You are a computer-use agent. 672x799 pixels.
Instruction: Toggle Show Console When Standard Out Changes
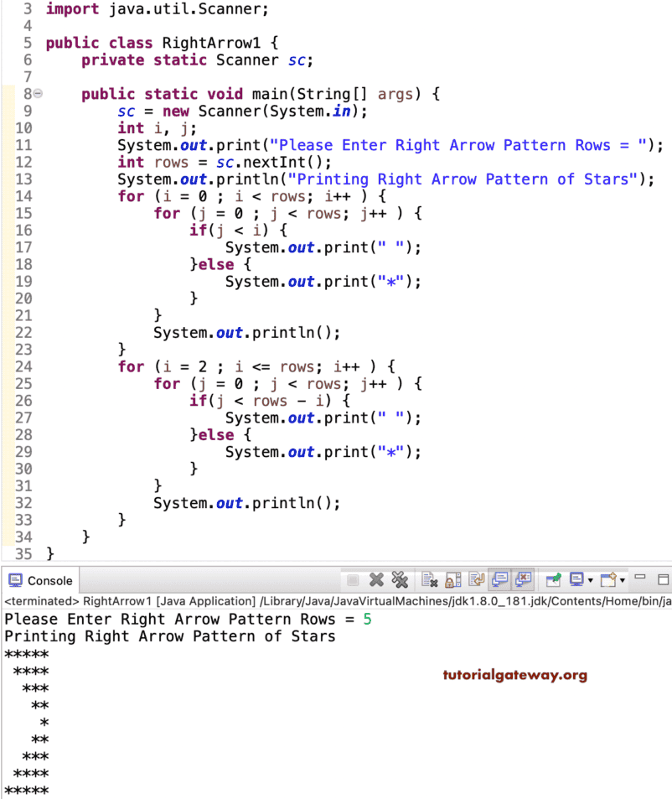500,579
